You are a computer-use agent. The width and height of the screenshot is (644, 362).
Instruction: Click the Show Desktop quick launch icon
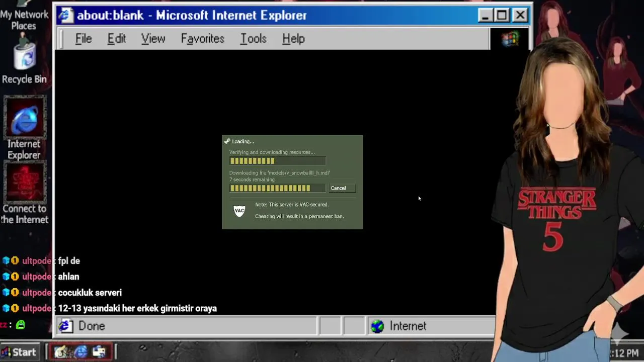pos(99,352)
